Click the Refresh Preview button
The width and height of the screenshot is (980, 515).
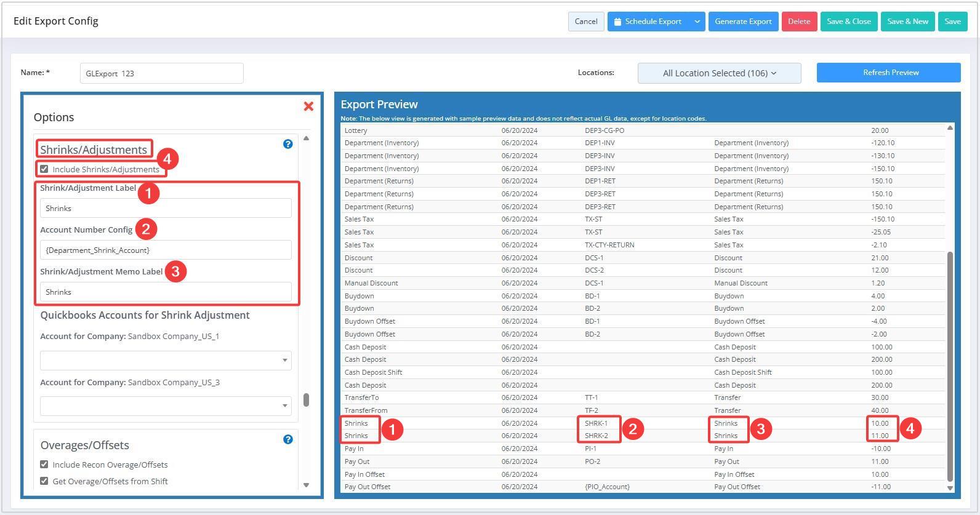(888, 73)
